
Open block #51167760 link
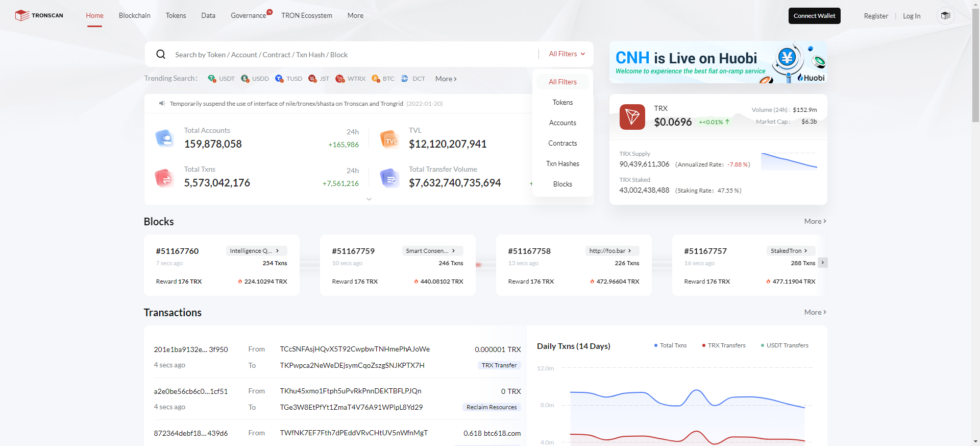[177, 251]
